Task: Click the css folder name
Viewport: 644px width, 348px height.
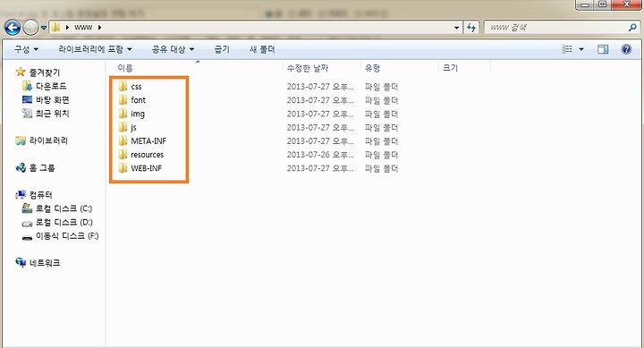Action: pyautogui.click(x=136, y=87)
